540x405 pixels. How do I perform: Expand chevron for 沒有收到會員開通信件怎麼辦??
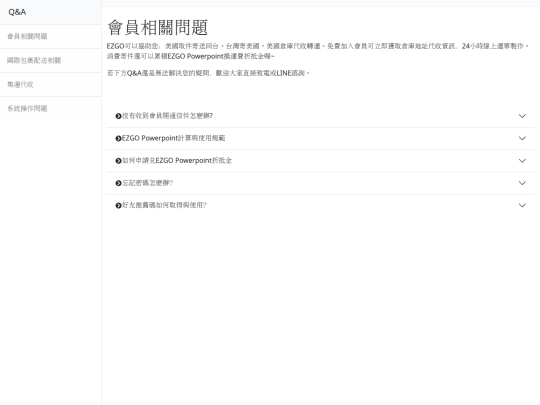522,116
